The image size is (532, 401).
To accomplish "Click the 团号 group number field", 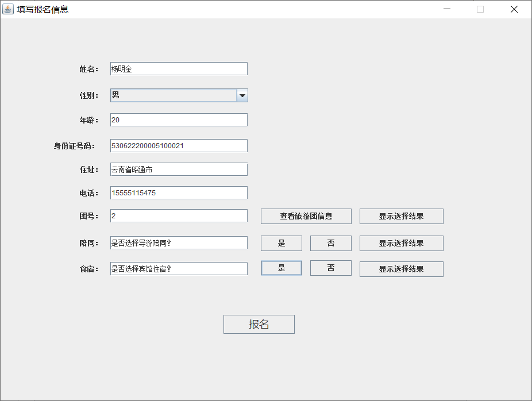I will click(x=179, y=216).
